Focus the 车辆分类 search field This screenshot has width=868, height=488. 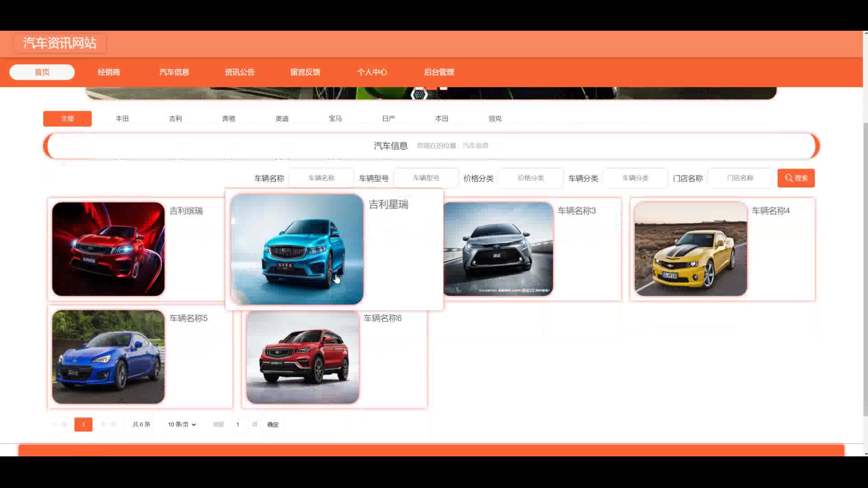(x=635, y=178)
